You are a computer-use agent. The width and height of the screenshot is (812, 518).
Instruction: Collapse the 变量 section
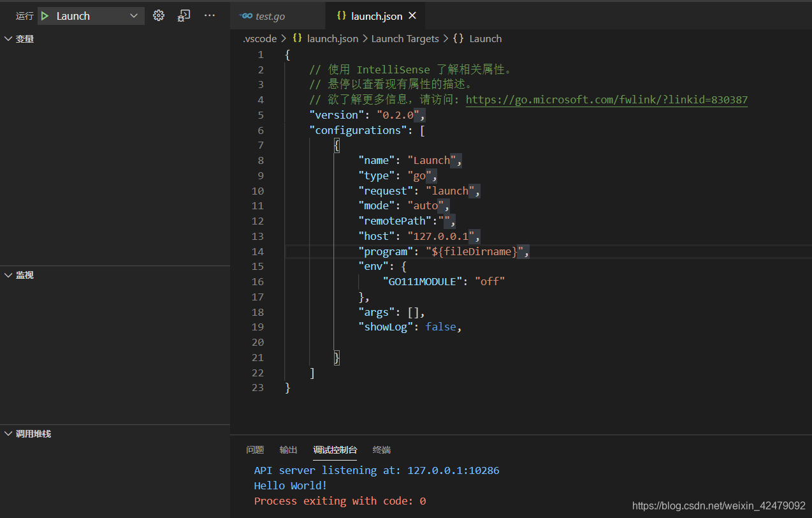click(x=115, y=39)
